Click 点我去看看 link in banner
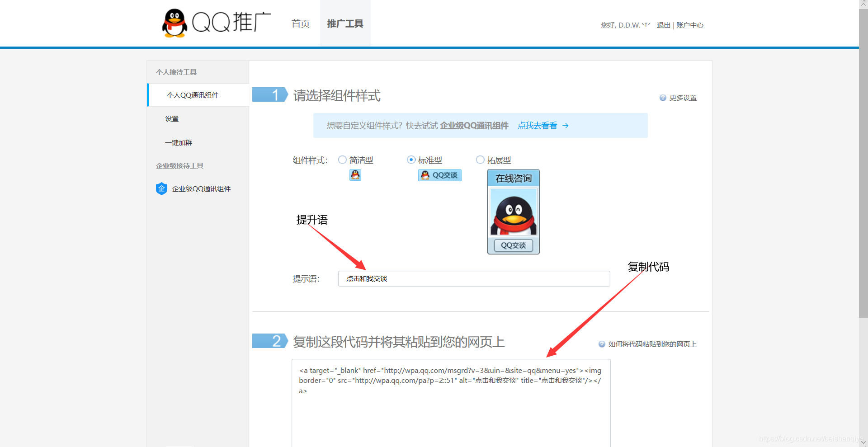 coord(537,126)
